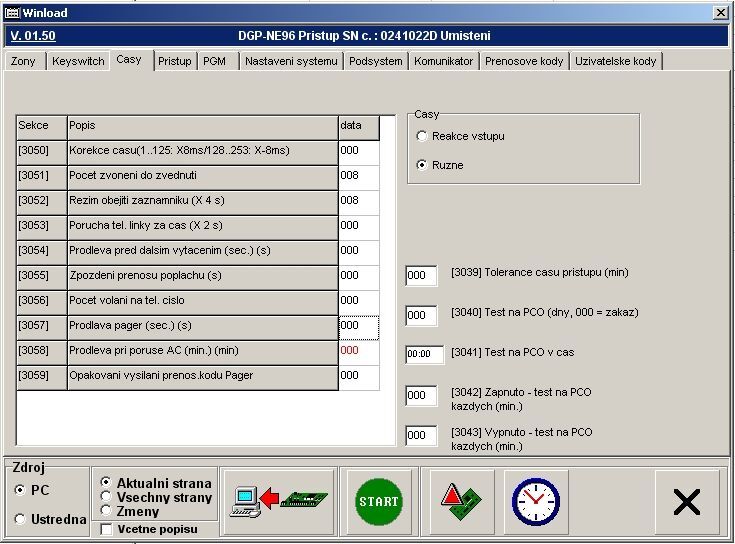Select the Vsechny strany option
Screen dimensions: 735x544
106,497
